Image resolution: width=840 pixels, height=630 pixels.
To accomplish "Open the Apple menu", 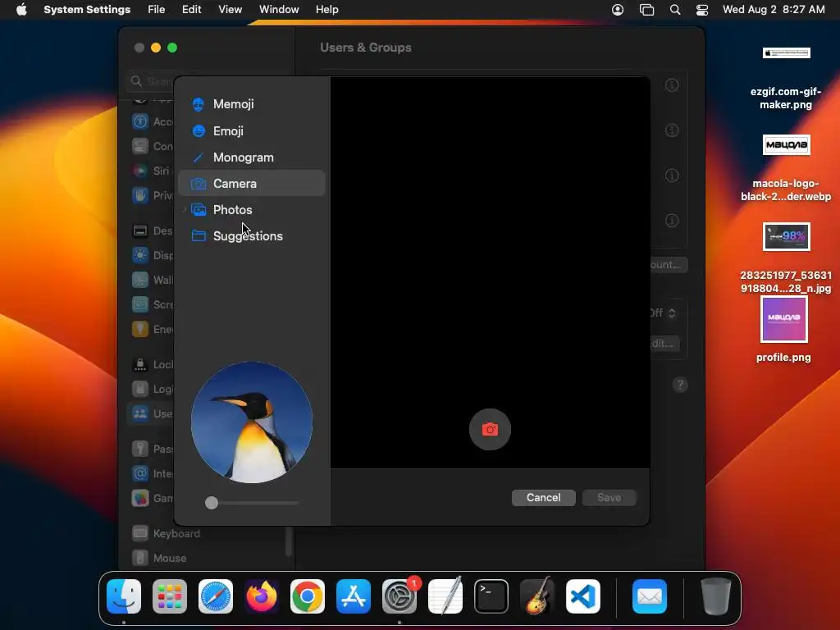I will pyautogui.click(x=21, y=10).
